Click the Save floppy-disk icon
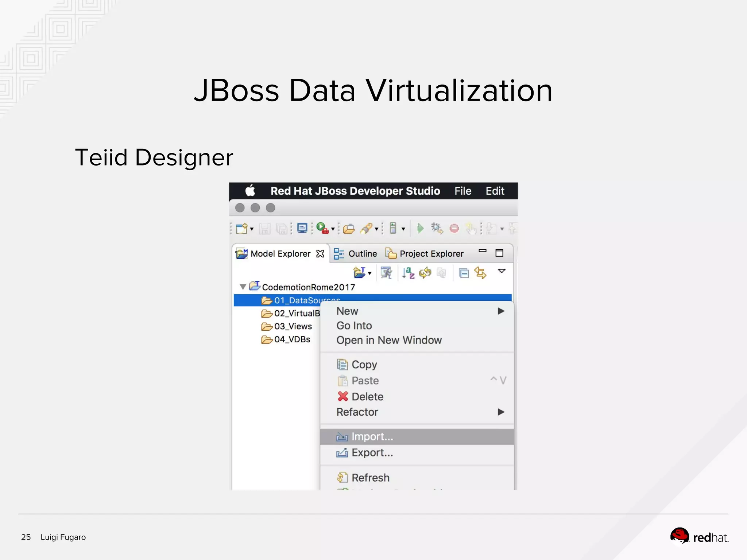Image resolution: width=747 pixels, height=560 pixels. [x=265, y=229]
